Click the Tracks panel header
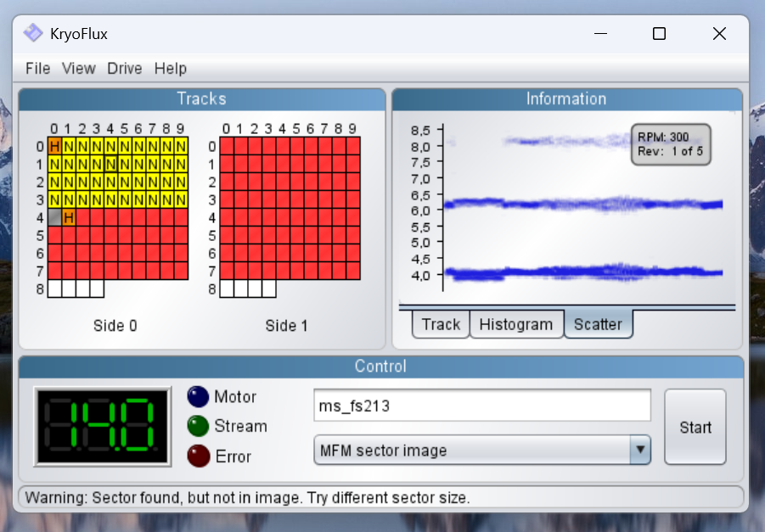 202,99
